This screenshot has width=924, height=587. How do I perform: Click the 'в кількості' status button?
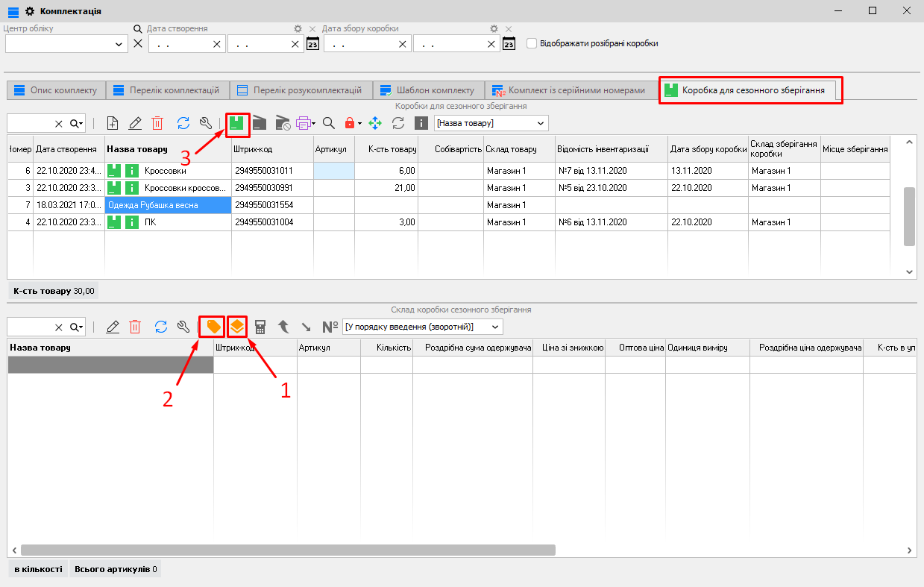point(38,569)
